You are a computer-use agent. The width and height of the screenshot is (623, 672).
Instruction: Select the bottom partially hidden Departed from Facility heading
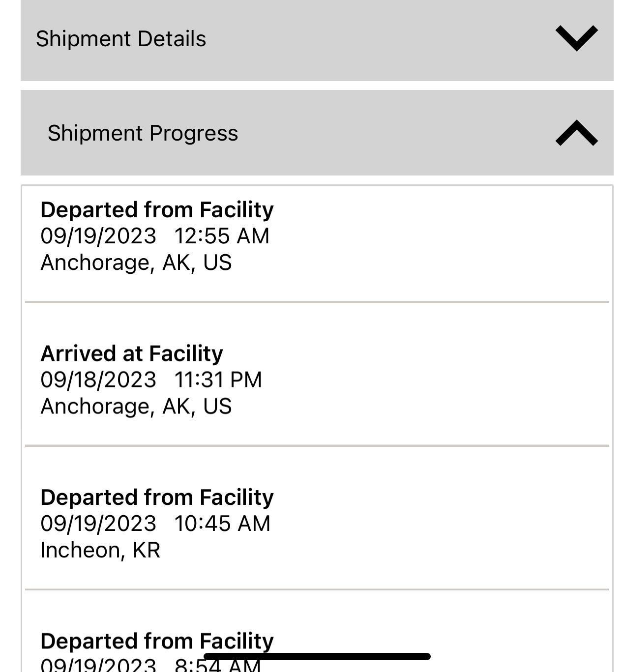pyautogui.click(x=157, y=641)
